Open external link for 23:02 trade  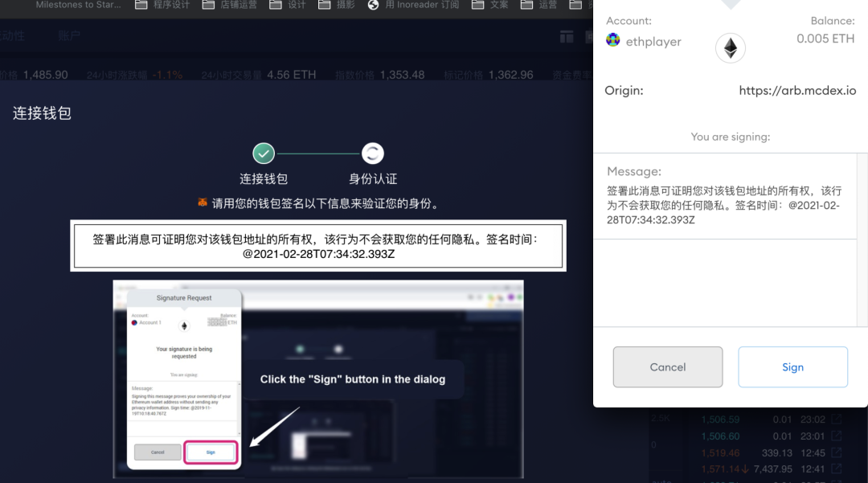[837, 419]
